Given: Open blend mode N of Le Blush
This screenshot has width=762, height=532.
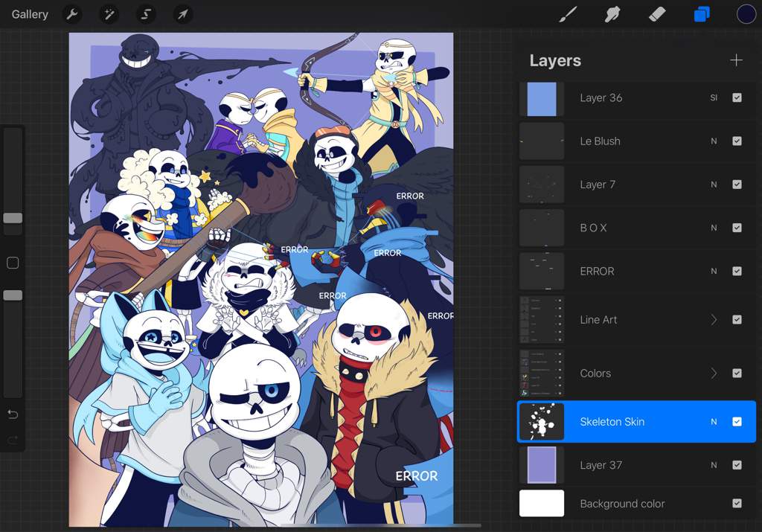Looking at the screenshot, I should (x=714, y=141).
